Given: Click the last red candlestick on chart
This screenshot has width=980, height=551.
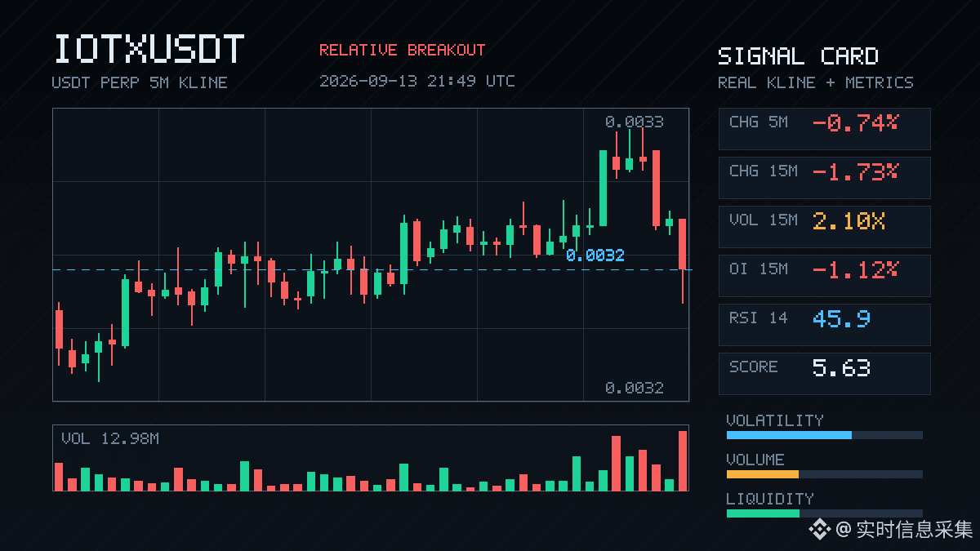Looking at the screenshot, I should click(683, 245).
